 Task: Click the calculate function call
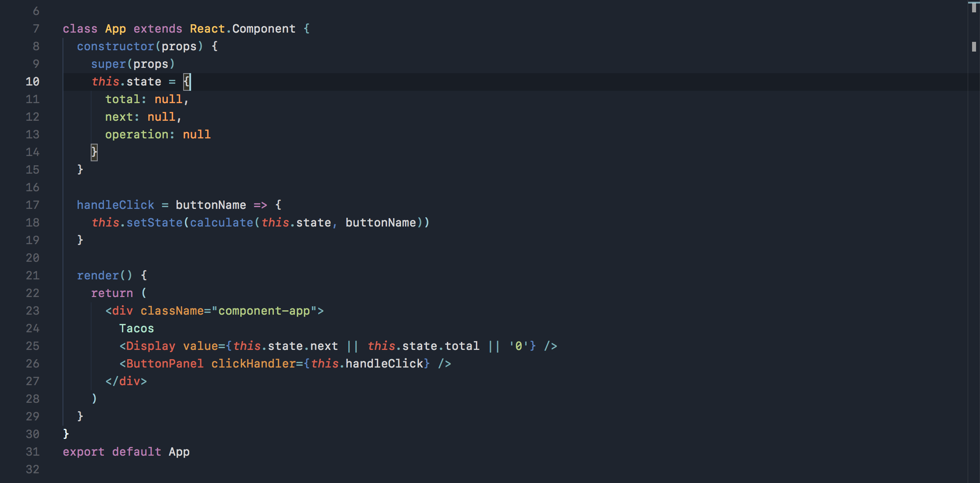221,223
